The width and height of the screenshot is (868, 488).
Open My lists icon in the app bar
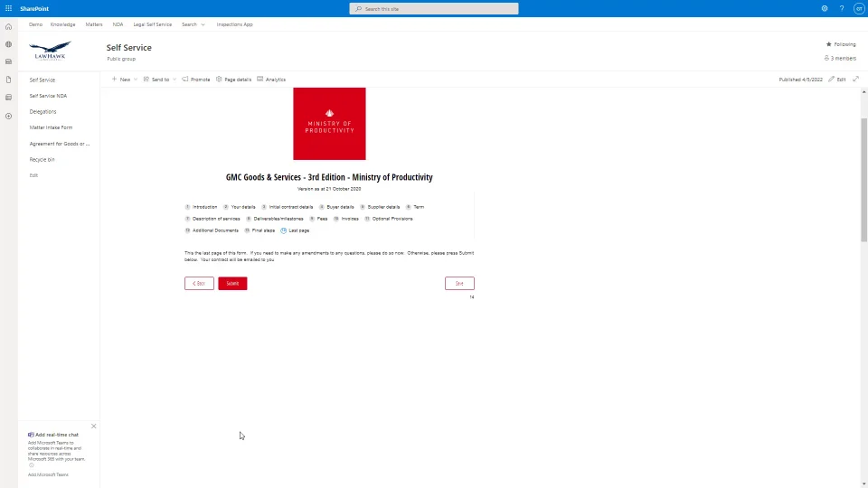point(8,98)
